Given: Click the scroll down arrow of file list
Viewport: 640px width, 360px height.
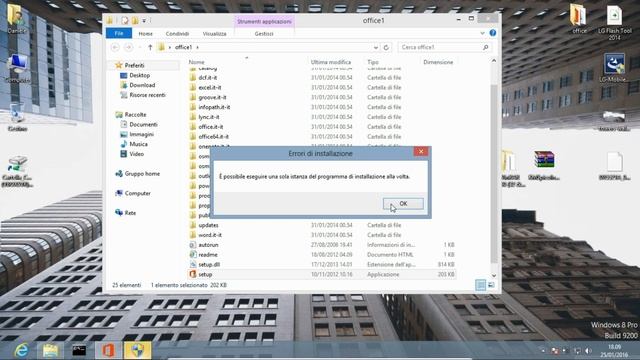Looking at the screenshot, I should 494,276.
